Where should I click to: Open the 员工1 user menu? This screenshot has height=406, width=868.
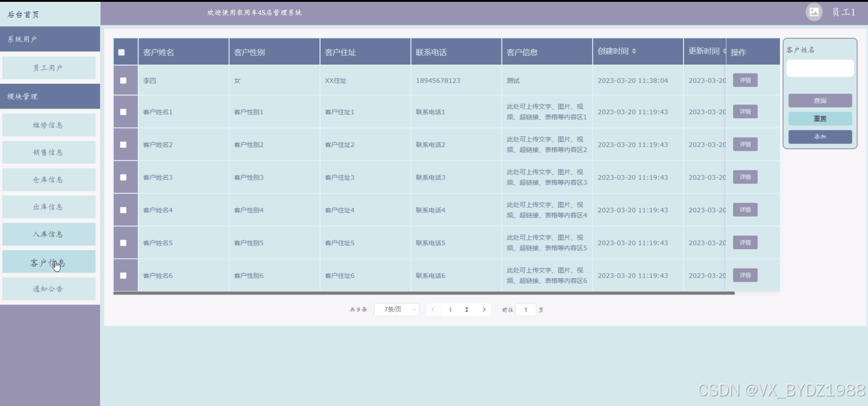point(843,12)
